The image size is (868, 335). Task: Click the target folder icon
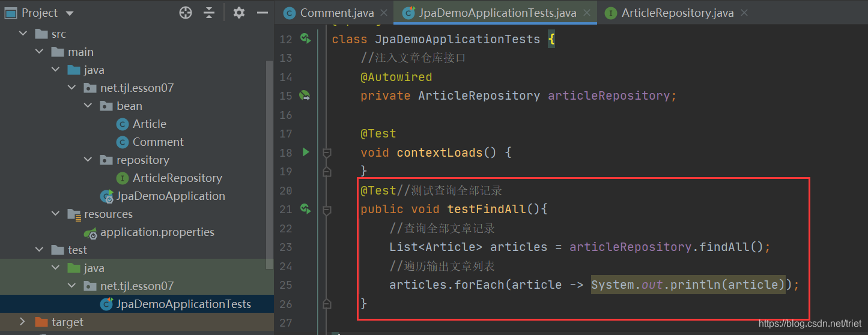[x=41, y=322]
